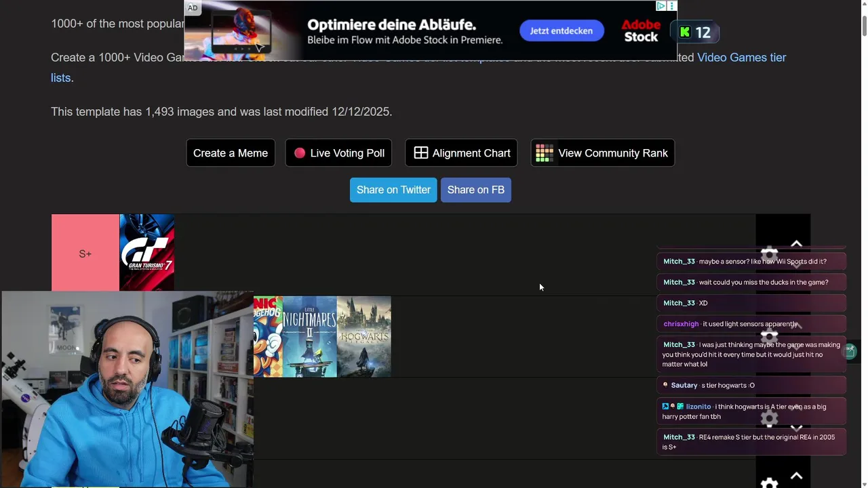Click the streamer webcam overlay
This screenshot has height=488, width=868.
127,389
